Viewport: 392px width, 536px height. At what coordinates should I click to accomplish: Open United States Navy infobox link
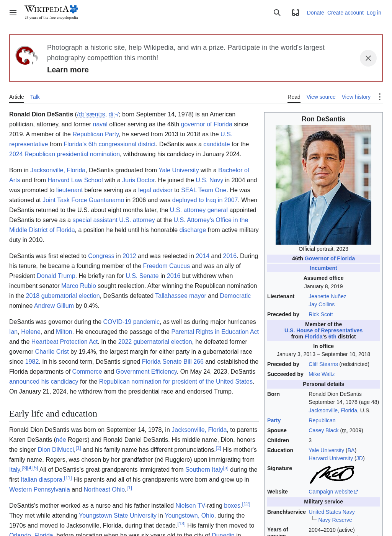click(x=332, y=512)
